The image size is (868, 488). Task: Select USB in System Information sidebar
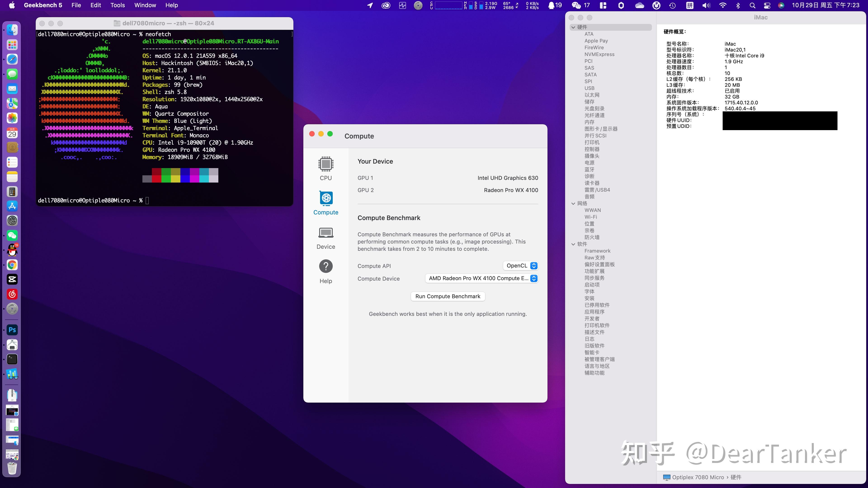tap(589, 88)
